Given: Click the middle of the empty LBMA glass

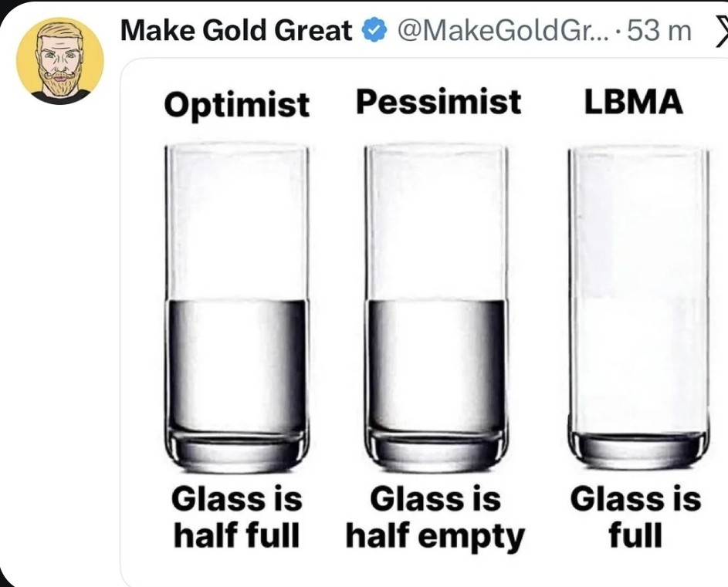Looking at the screenshot, I should 638,293.
